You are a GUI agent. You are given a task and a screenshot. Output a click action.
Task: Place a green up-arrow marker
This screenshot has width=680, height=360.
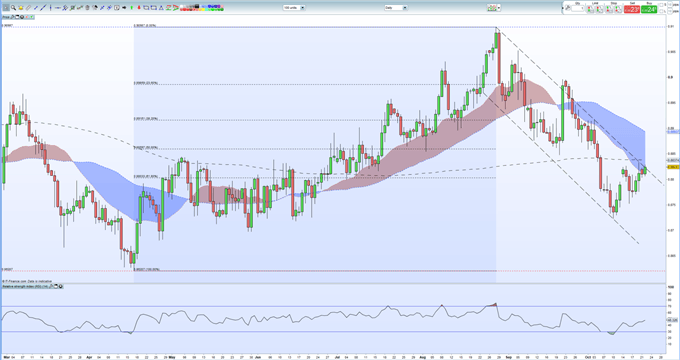tap(131, 7)
